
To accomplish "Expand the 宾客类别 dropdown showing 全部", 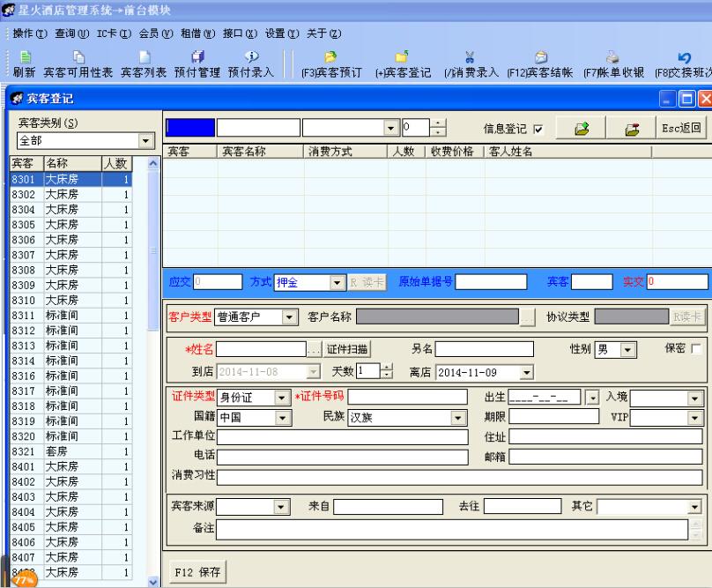I will (x=145, y=141).
